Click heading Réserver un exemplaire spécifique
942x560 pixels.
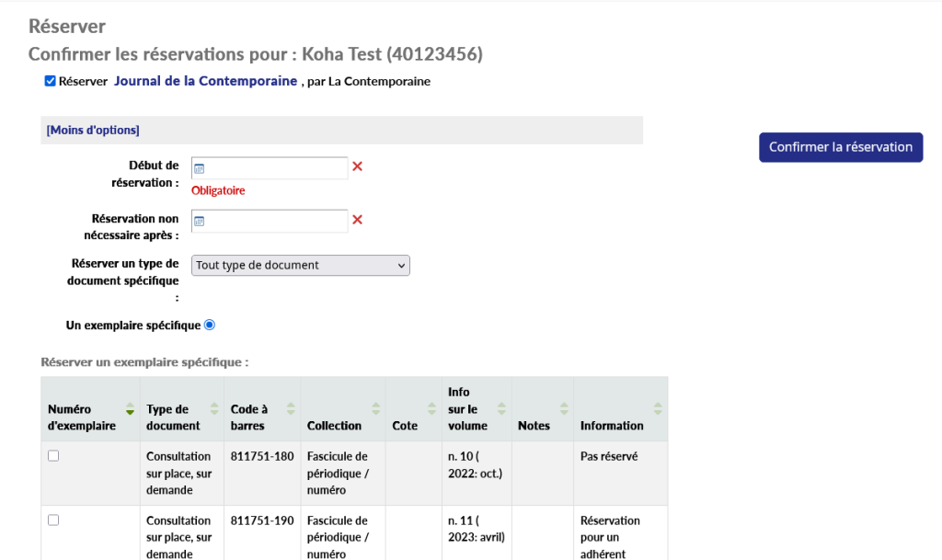(144, 362)
